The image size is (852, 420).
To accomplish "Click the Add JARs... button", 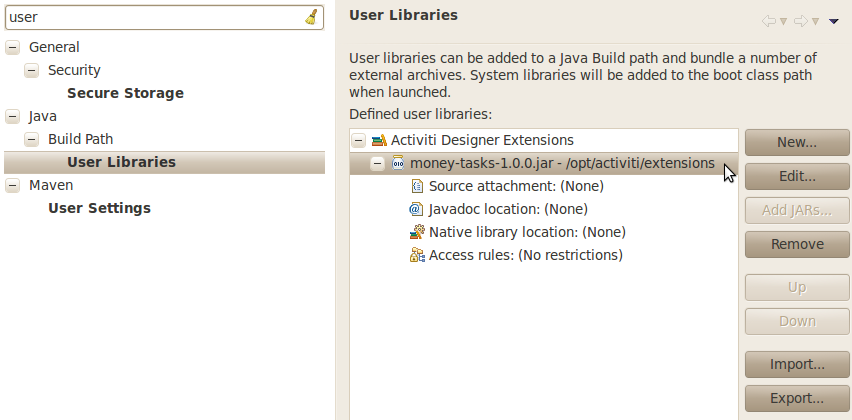I will (797, 210).
